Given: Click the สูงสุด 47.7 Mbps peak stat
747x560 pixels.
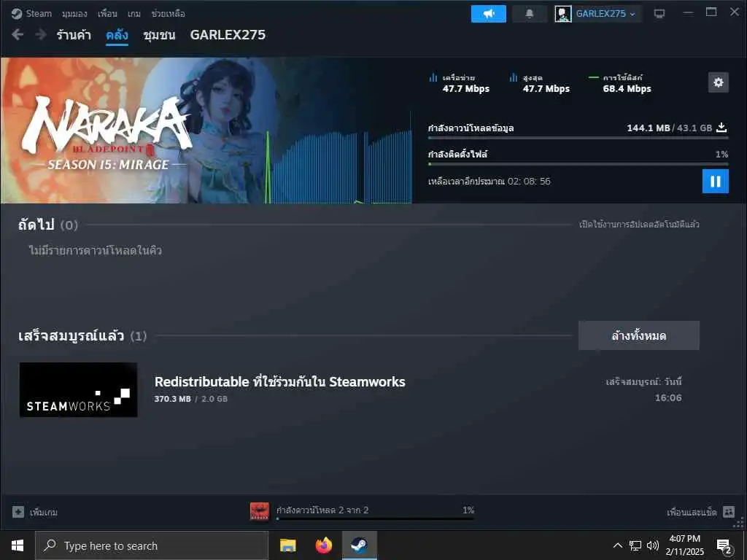Looking at the screenshot, I should pyautogui.click(x=540, y=83).
